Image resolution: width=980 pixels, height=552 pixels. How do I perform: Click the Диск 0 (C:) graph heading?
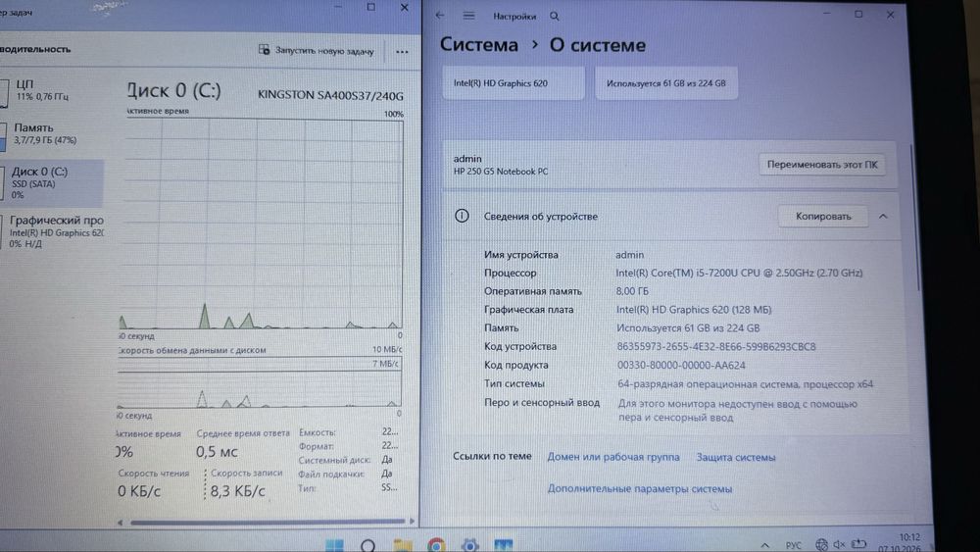(x=173, y=91)
